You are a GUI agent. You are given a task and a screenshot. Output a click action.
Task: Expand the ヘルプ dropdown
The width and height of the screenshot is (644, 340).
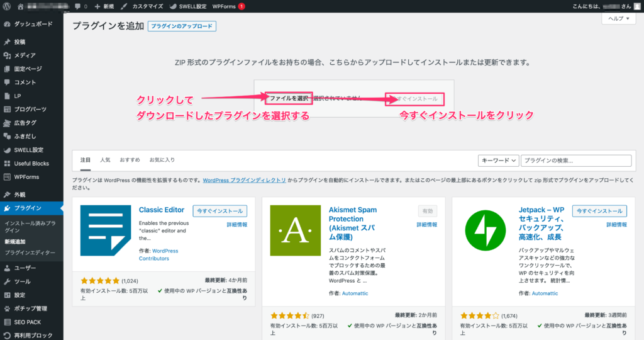click(619, 18)
